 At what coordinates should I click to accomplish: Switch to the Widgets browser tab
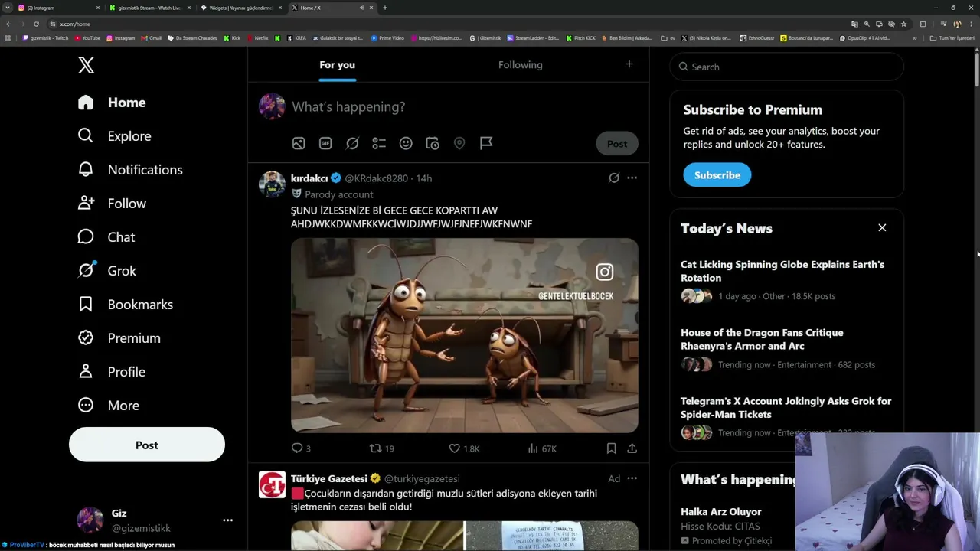coord(241,8)
